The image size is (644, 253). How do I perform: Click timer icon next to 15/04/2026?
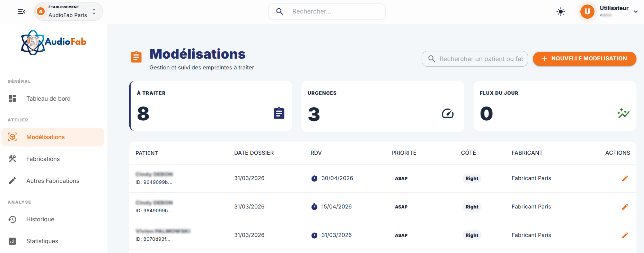coord(314,207)
